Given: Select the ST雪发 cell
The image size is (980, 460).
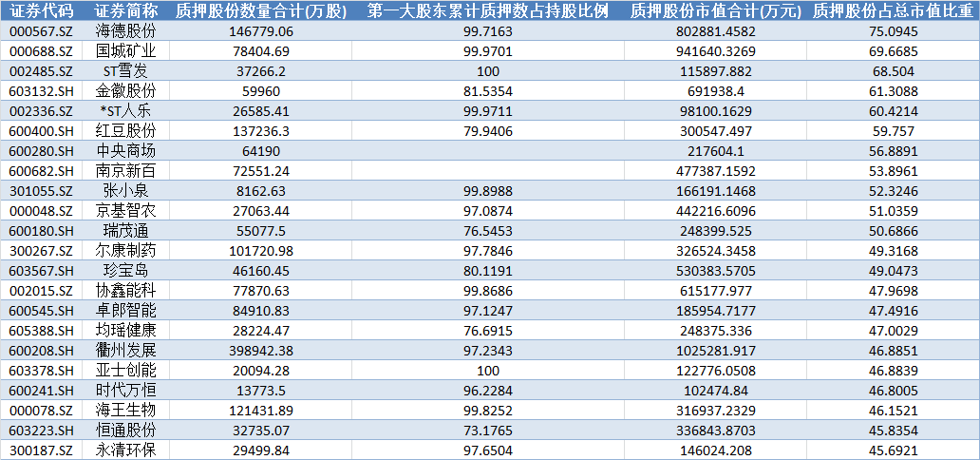Looking at the screenshot, I should click(x=125, y=70).
